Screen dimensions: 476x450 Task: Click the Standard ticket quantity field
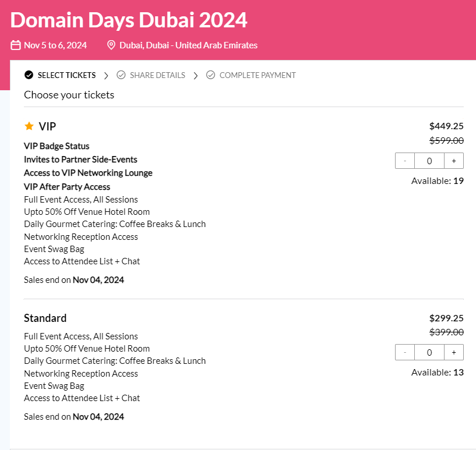click(x=429, y=352)
